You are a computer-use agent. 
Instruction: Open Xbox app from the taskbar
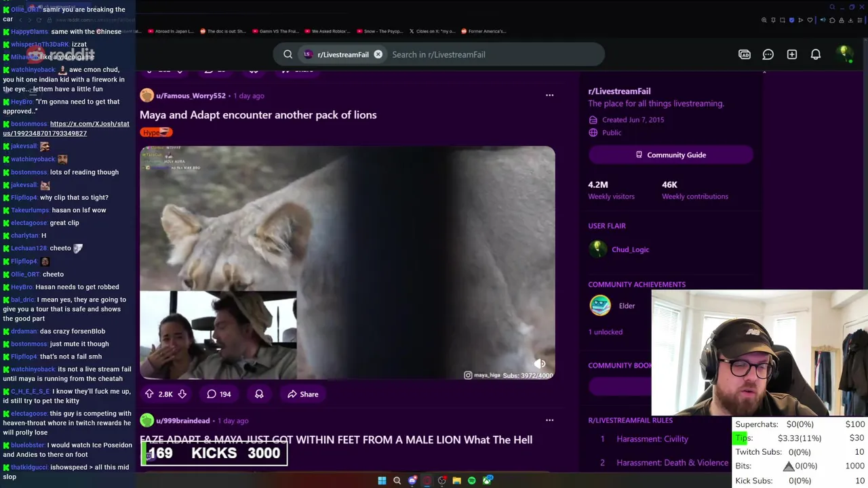click(487, 481)
